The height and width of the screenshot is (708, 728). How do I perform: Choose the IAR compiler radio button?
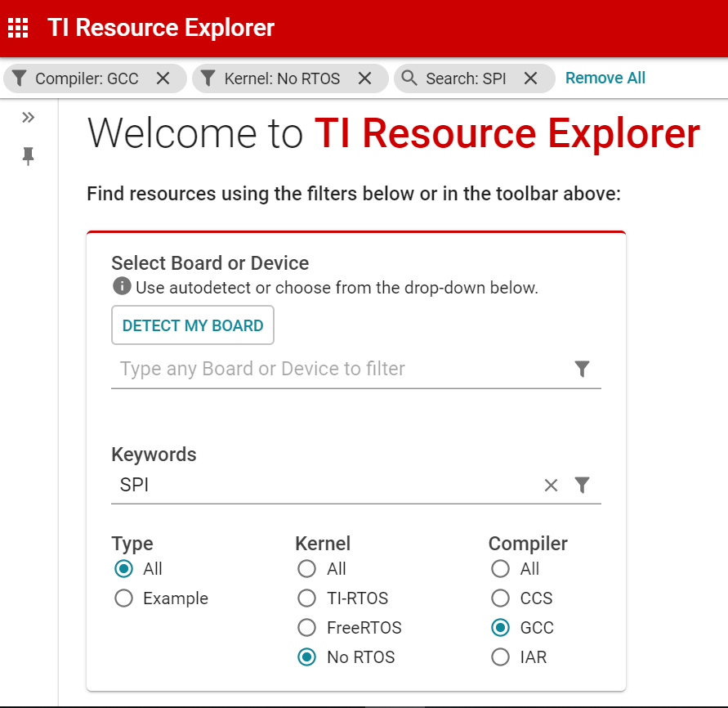coord(500,657)
